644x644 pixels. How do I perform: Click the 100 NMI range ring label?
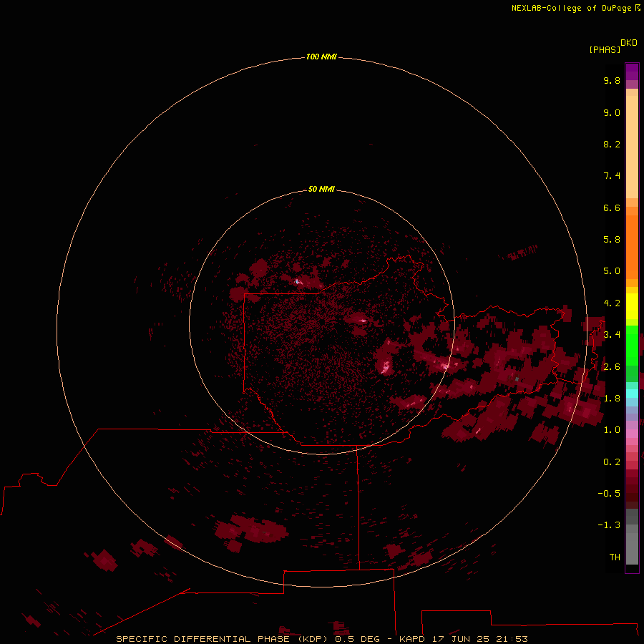point(321,57)
